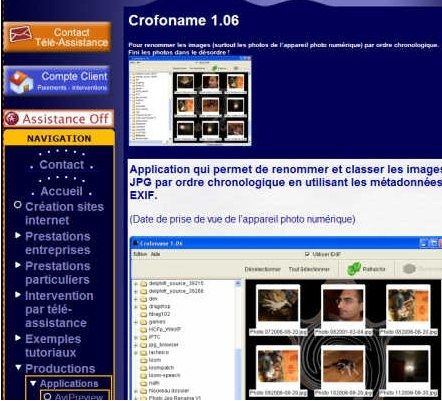Collapse the Applications sub-menu arrow

[33, 383]
